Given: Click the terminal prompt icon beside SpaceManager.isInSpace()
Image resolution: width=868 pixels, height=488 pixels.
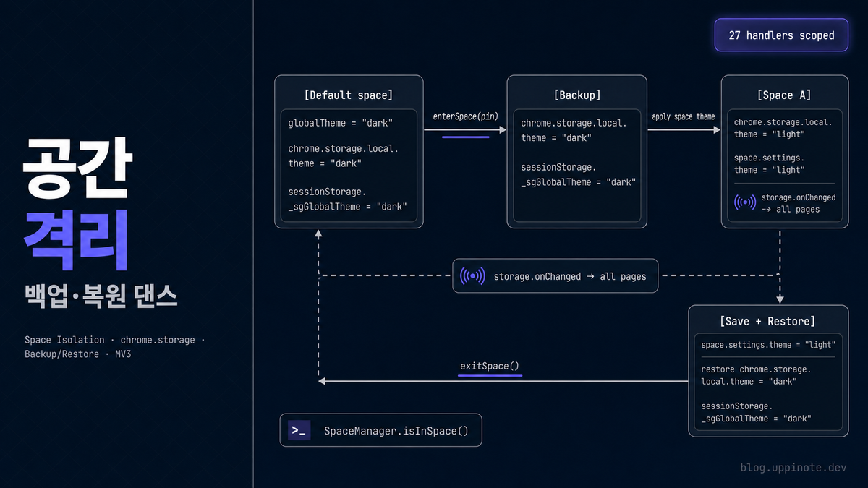Looking at the screenshot, I should pos(299,431).
